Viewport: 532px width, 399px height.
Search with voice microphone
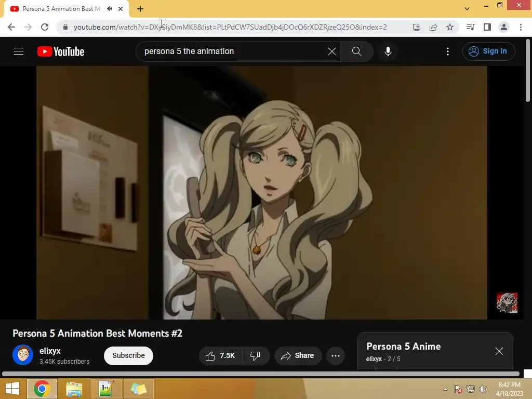coord(388,51)
